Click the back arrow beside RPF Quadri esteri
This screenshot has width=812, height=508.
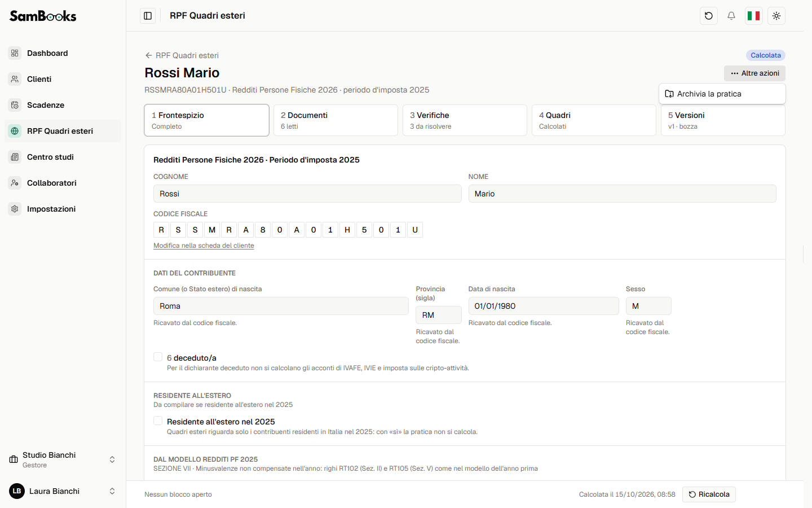coord(149,55)
